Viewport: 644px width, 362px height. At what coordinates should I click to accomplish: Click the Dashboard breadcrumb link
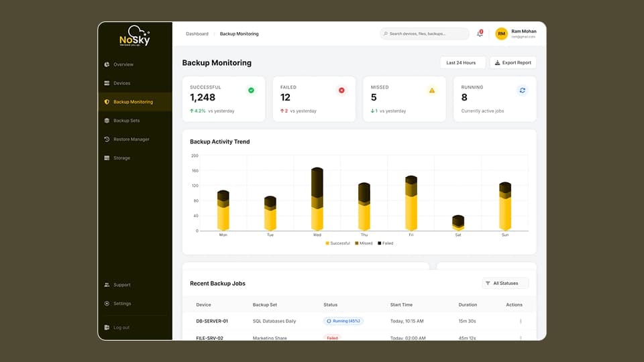point(197,34)
